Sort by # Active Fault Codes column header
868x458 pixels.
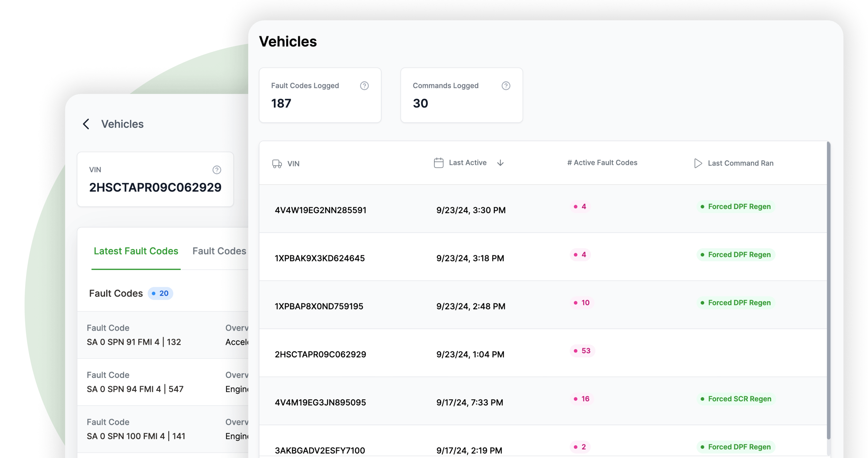pos(602,163)
